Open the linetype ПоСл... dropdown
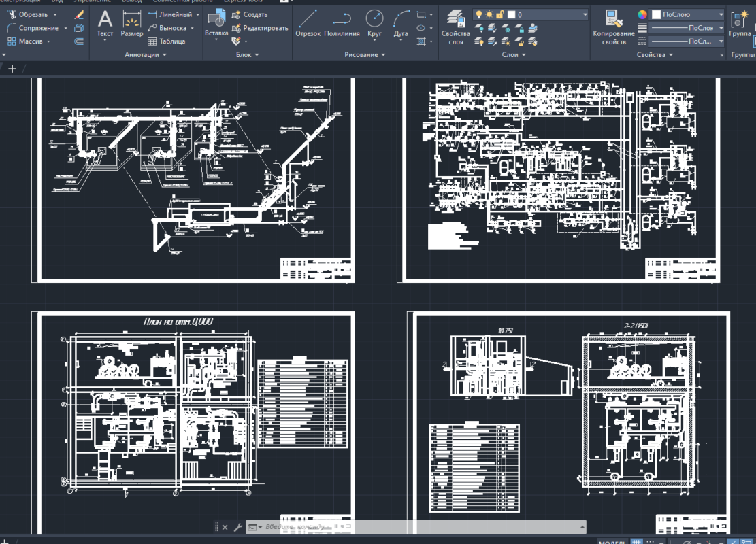 click(721, 41)
